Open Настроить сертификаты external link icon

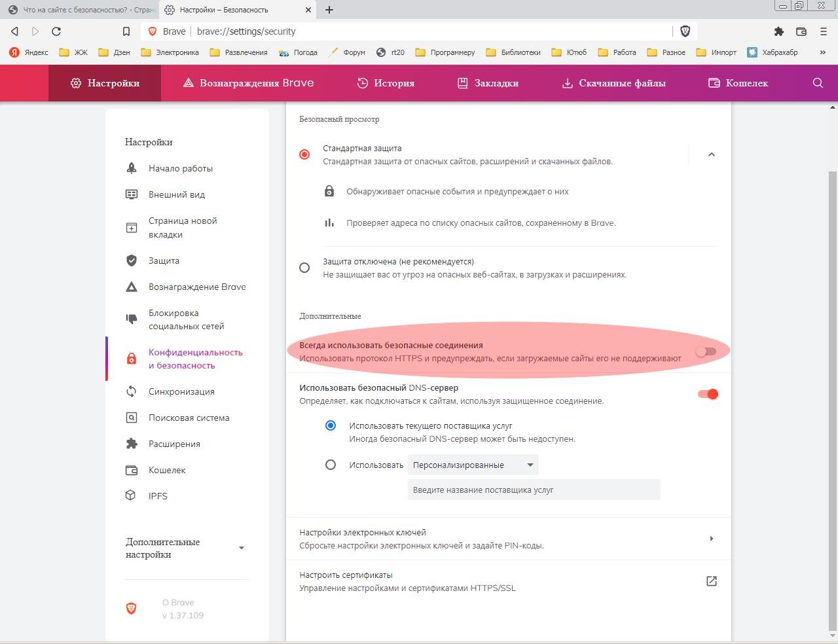pos(712,581)
